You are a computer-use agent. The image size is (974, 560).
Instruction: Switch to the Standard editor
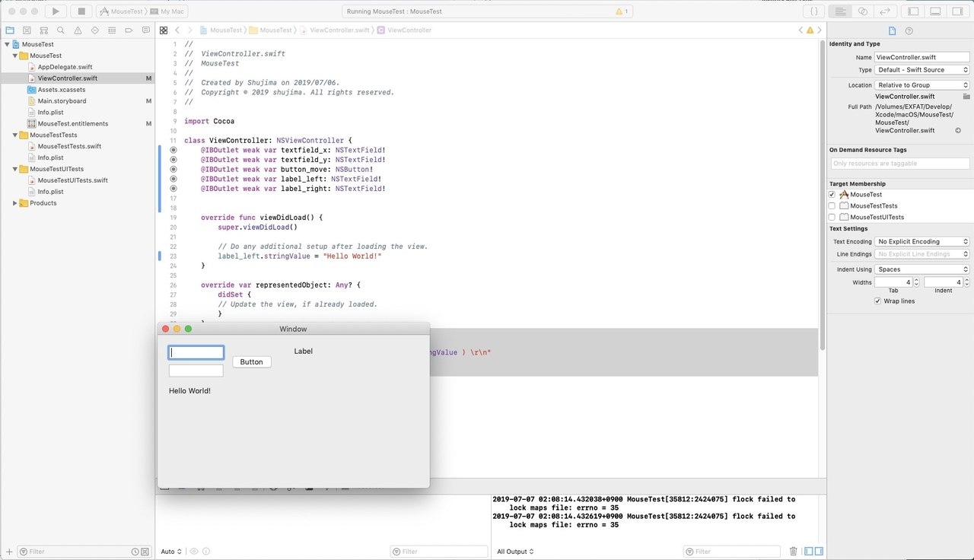click(841, 11)
